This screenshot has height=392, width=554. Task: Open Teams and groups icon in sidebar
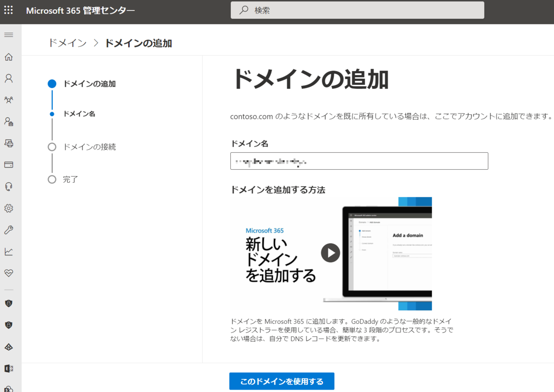coord(9,100)
